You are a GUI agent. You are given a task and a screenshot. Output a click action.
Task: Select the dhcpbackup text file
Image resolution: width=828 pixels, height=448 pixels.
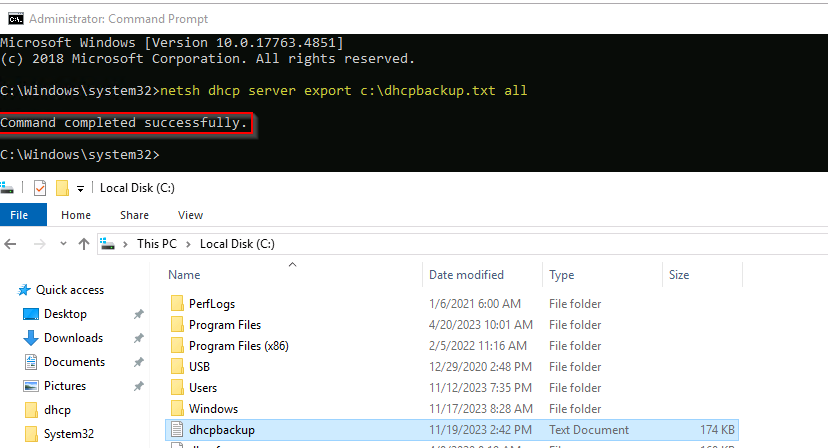[x=451, y=430]
